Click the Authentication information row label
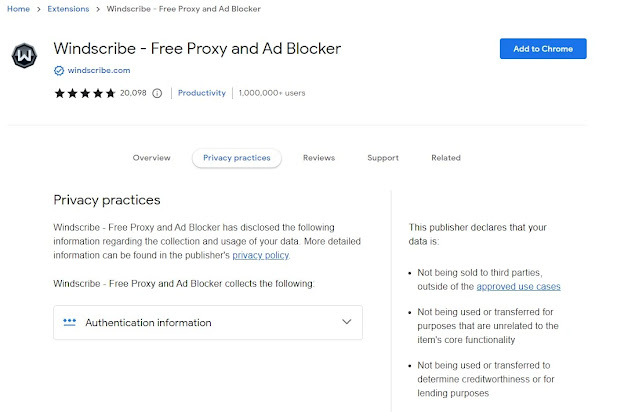The image size is (639, 412). (148, 322)
